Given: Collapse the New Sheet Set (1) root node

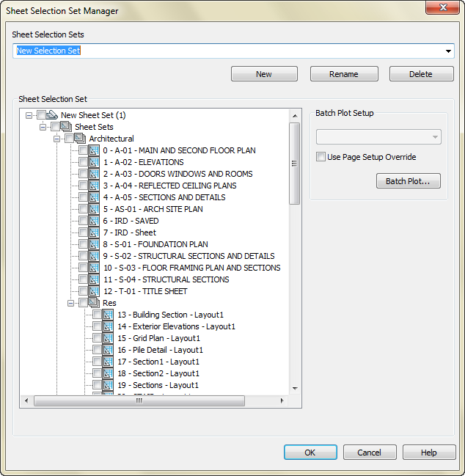Looking at the screenshot, I should point(29,115).
